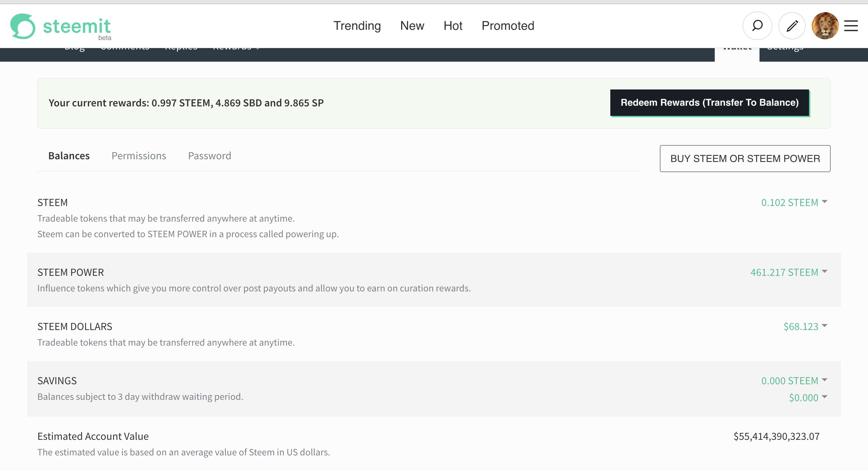Click Redeem Rewards (Transfer To Balance) button
The height and width of the screenshot is (471, 868).
coord(710,103)
